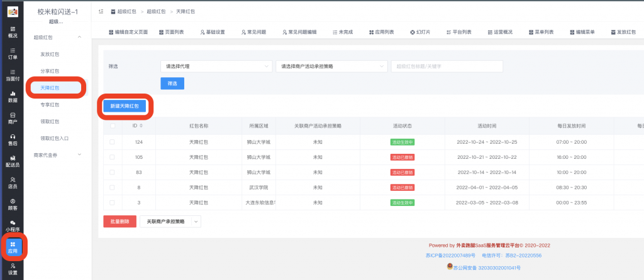
Task: Open the 苏公网安备 32030302001041号 link
Action: click(487, 267)
